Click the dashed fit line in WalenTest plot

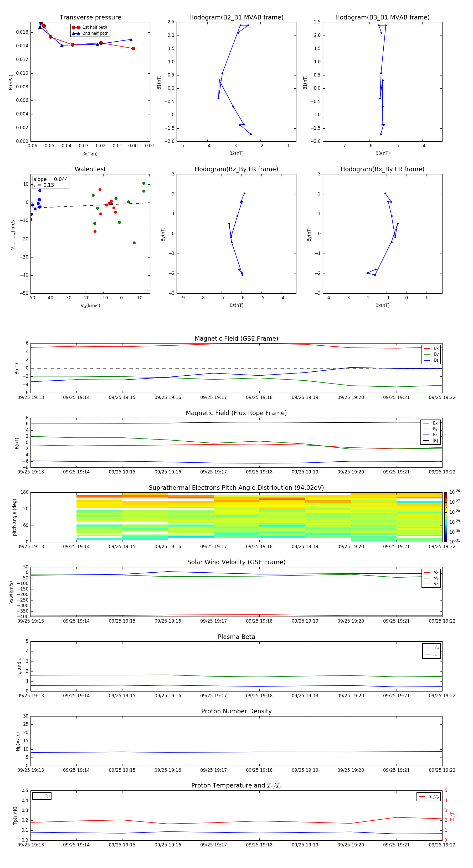[x=90, y=205]
